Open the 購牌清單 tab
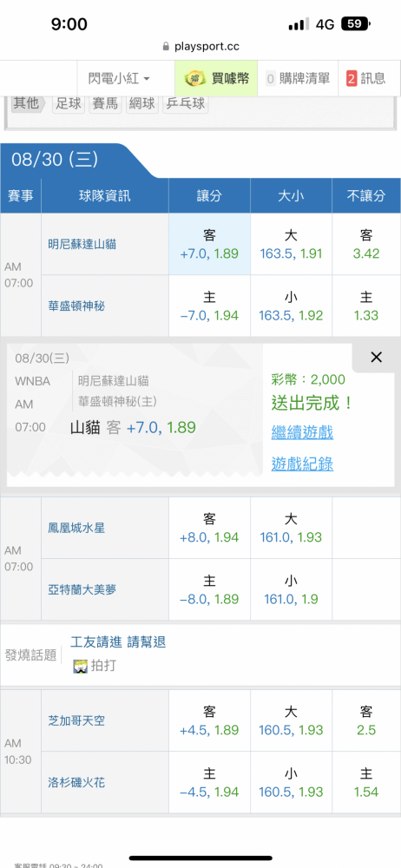Image resolution: width=401 pixels, height=868 pixels. click(298, 79)
